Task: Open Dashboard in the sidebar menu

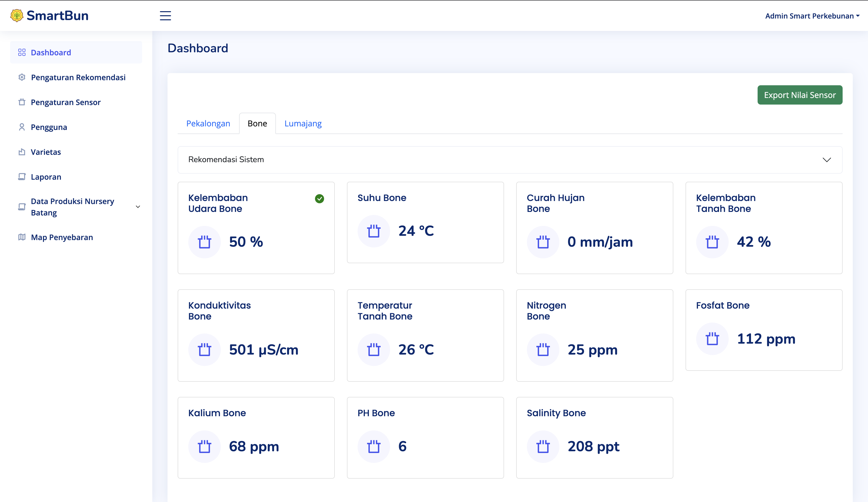Action: [76, 52]
